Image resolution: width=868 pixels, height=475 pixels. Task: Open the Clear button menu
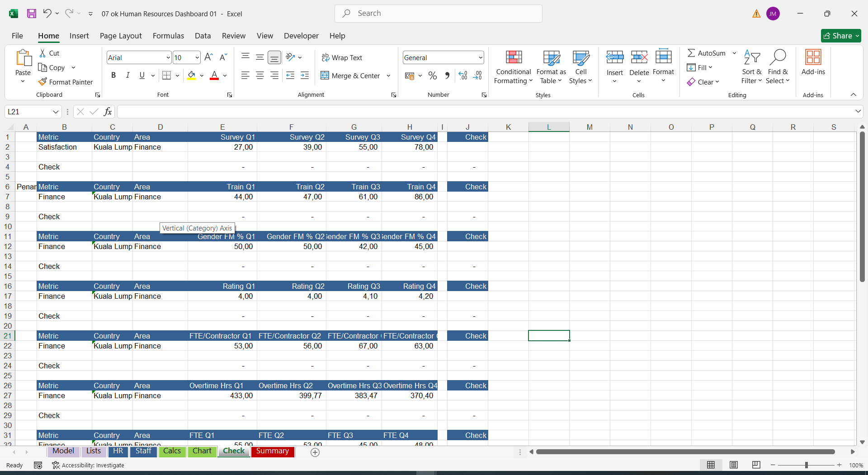click(703, 82)
